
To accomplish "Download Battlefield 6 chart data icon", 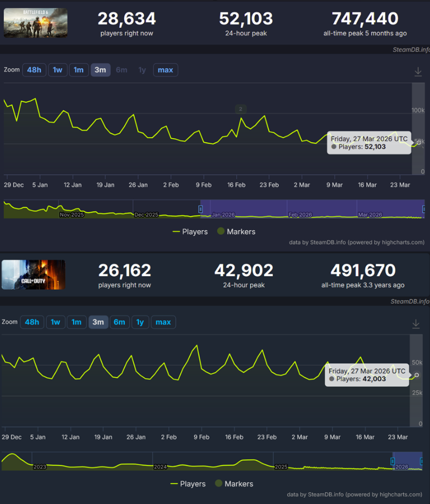I will click(418, 71).
